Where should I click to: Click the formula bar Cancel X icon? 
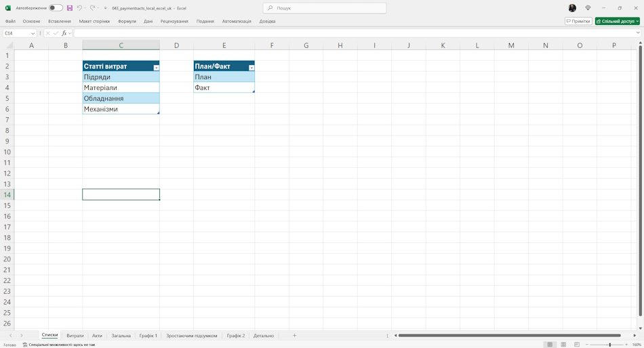pyautogui.click(x=47, y=33)
